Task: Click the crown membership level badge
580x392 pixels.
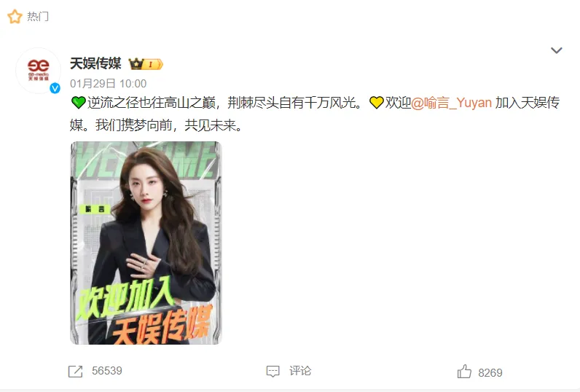Action: tap(146, 64)
